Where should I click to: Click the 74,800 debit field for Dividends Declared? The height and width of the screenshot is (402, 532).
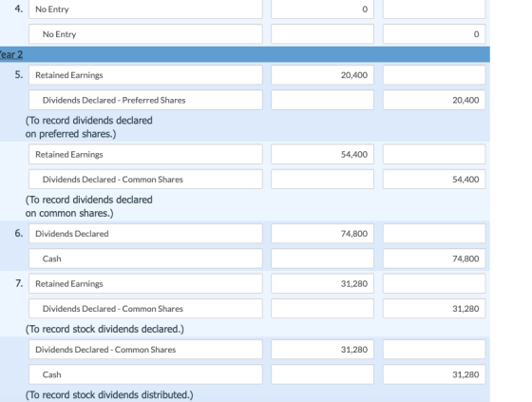(x=322, y=233)
